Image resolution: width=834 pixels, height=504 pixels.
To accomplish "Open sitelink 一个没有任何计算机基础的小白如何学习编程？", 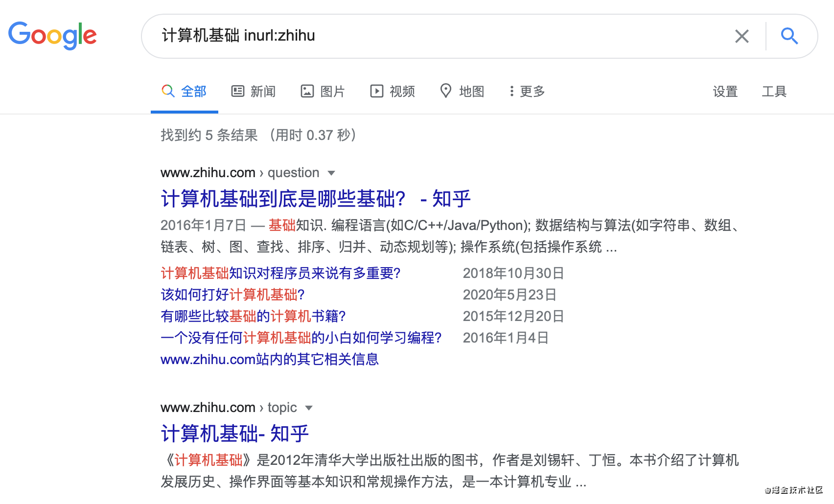I will [x=301, y=338].
